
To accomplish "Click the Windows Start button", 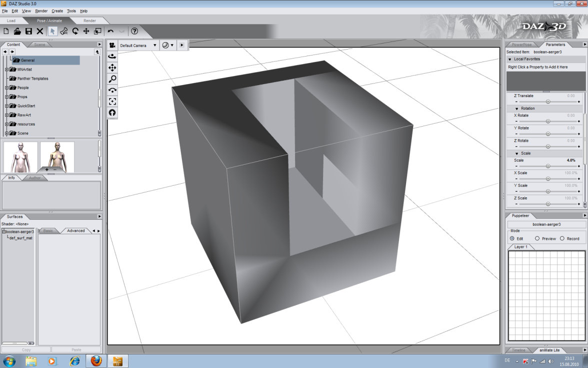I will tap(9, 361).
